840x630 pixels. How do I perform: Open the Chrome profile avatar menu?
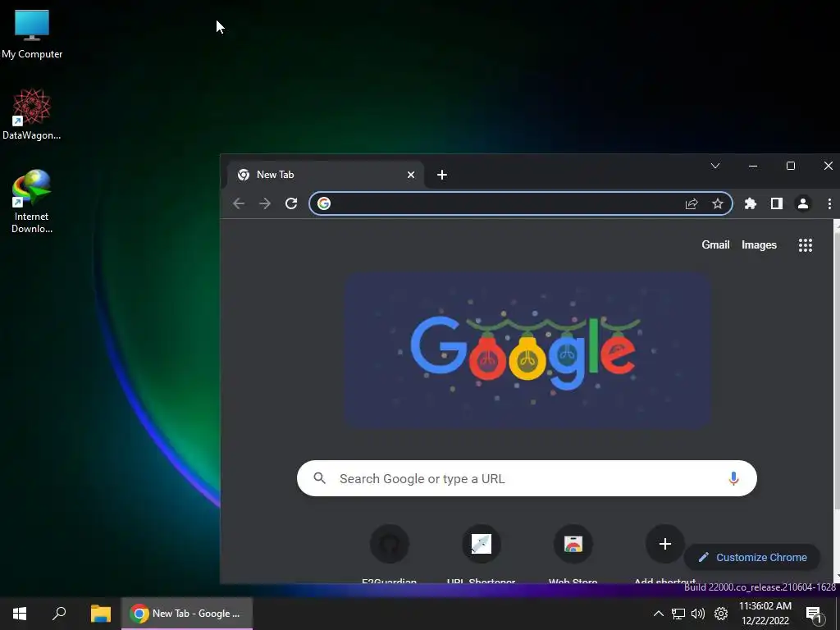pos(803,203)
